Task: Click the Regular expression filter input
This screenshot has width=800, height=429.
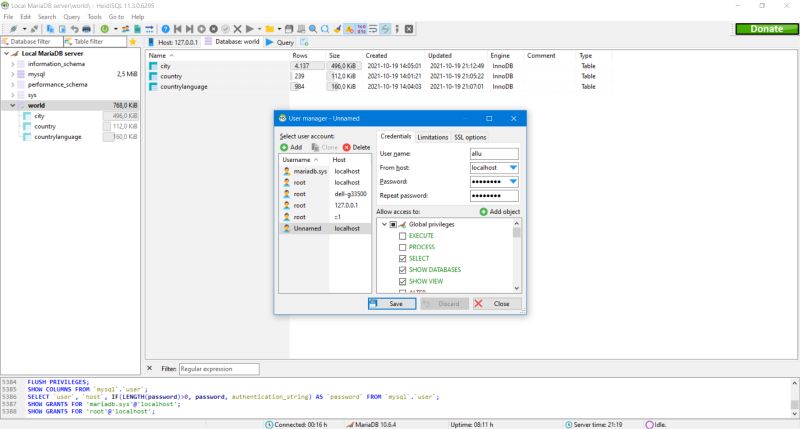Action: click(x=219, y=369)
